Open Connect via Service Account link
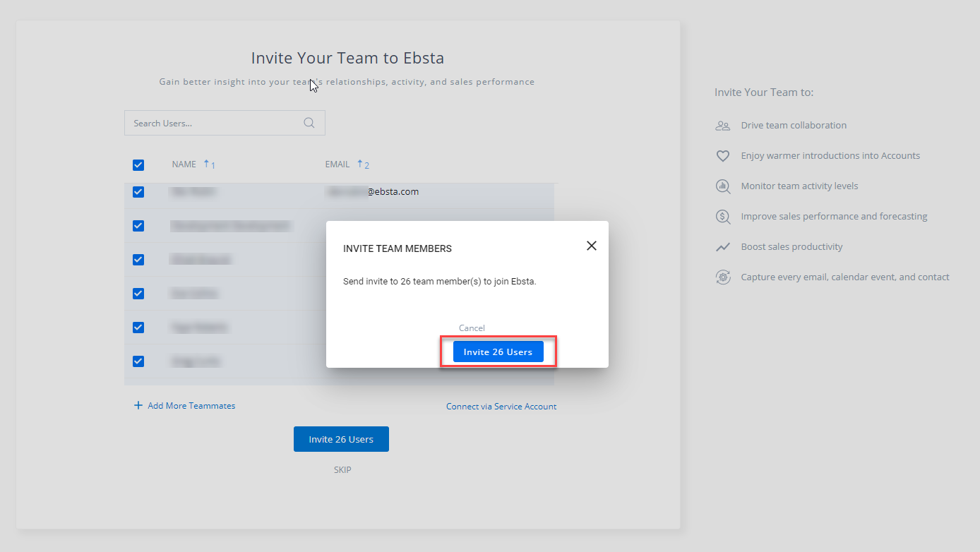Screen dimensions: 980x552 pos(501,407)
